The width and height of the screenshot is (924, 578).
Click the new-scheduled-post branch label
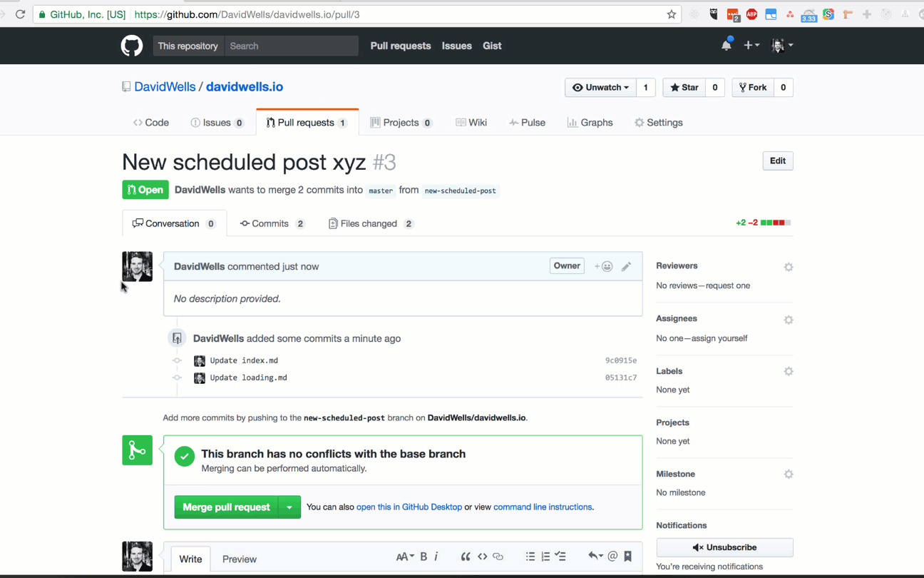tap(460, 191)
